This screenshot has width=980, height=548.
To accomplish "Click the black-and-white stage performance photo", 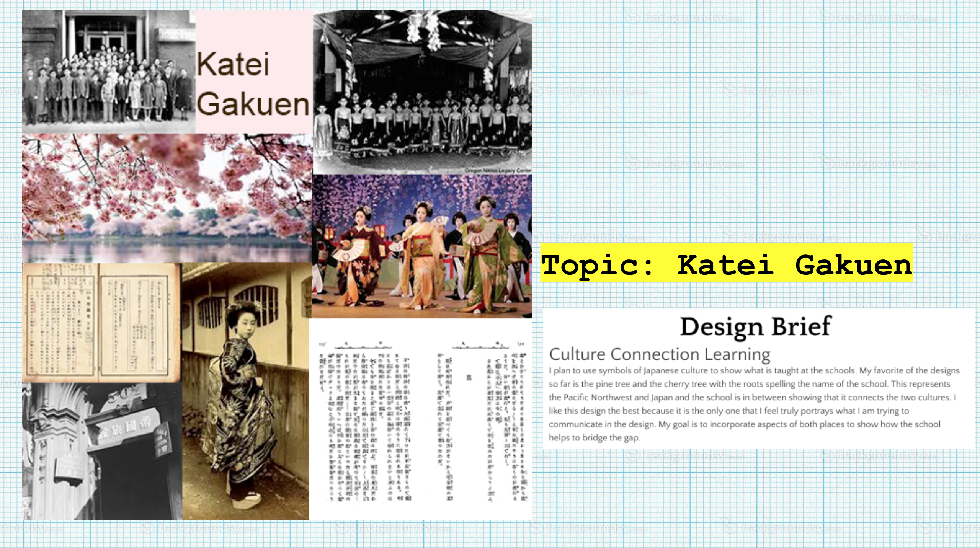I will [x=422, y=115].
